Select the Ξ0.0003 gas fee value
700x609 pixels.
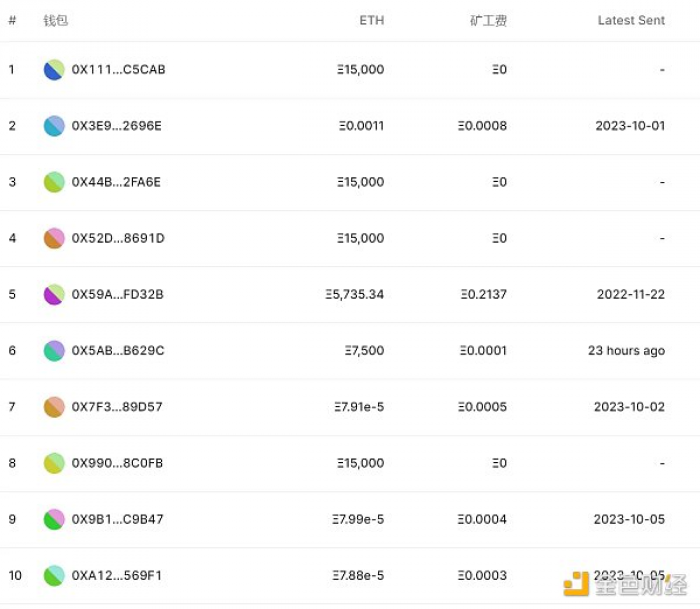point(482,576)
